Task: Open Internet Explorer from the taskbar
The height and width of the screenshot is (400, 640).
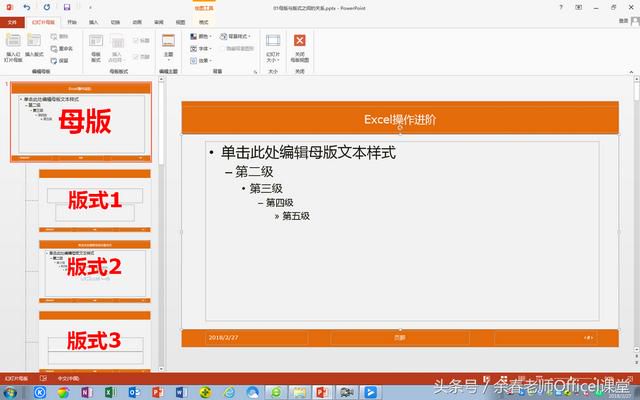Action: 229,393
